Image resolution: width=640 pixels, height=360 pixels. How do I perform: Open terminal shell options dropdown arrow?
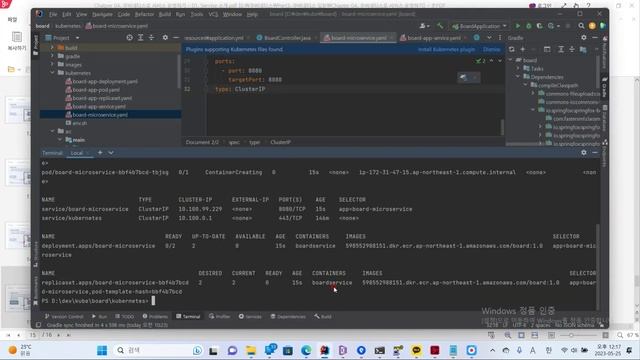click(x=111, y=153)
